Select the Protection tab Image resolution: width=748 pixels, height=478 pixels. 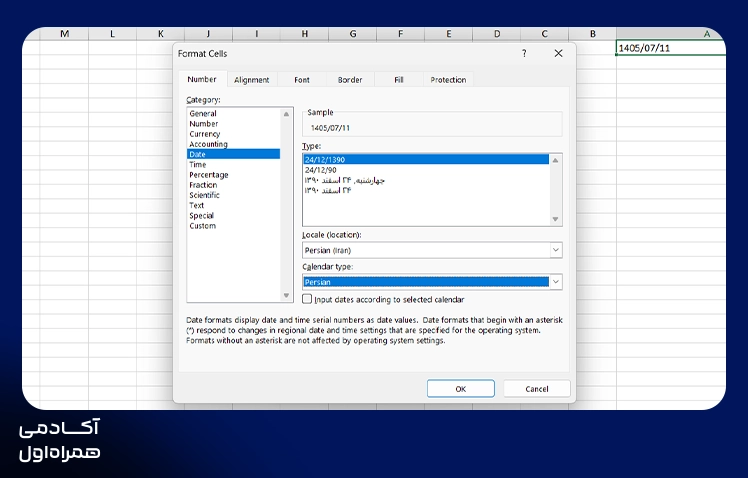point(448,80)
